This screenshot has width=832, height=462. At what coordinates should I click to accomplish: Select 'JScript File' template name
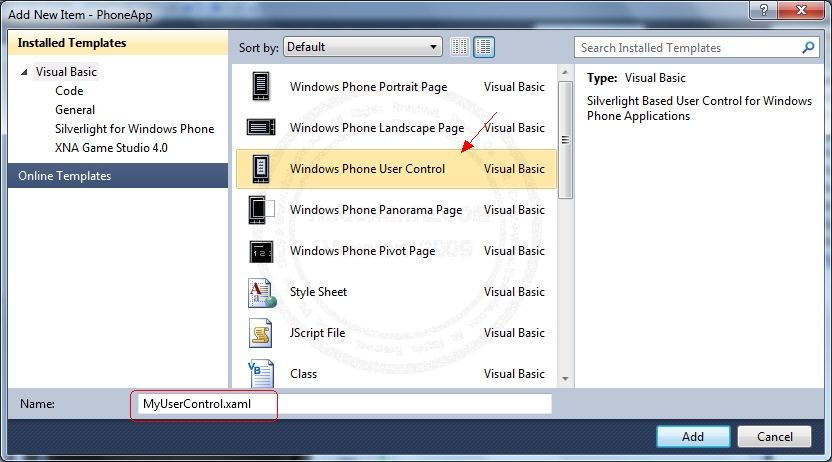[x=317, y=333]
